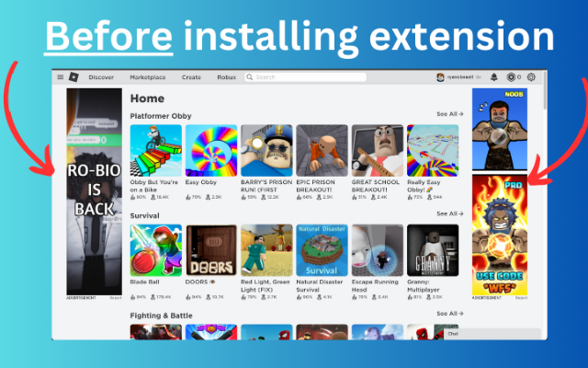
Task: See All Platformer Obby games
Action: [450, 114]
